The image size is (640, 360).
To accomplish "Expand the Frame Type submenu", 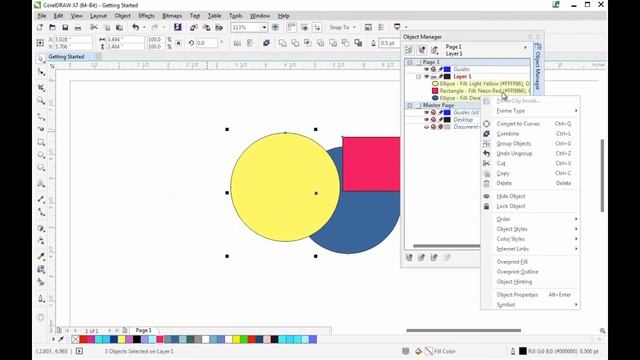I will pyautogui.click(x=530, y=111).
